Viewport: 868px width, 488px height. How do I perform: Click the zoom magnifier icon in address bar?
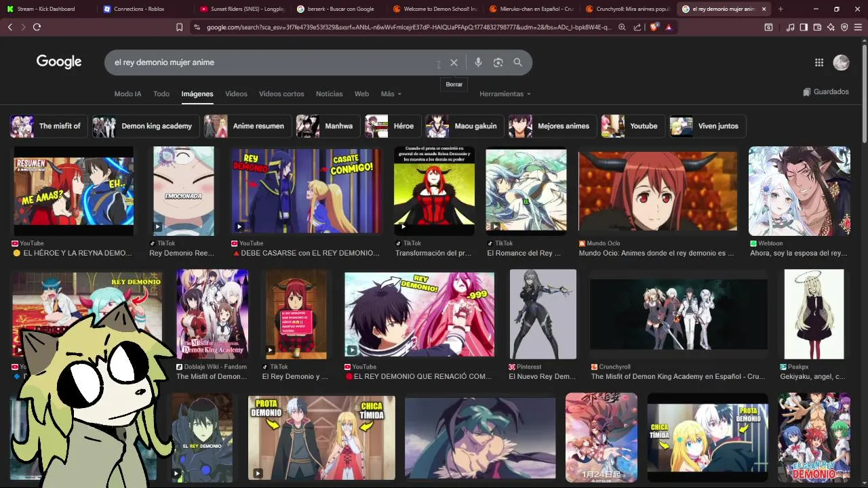coord(622,27)
